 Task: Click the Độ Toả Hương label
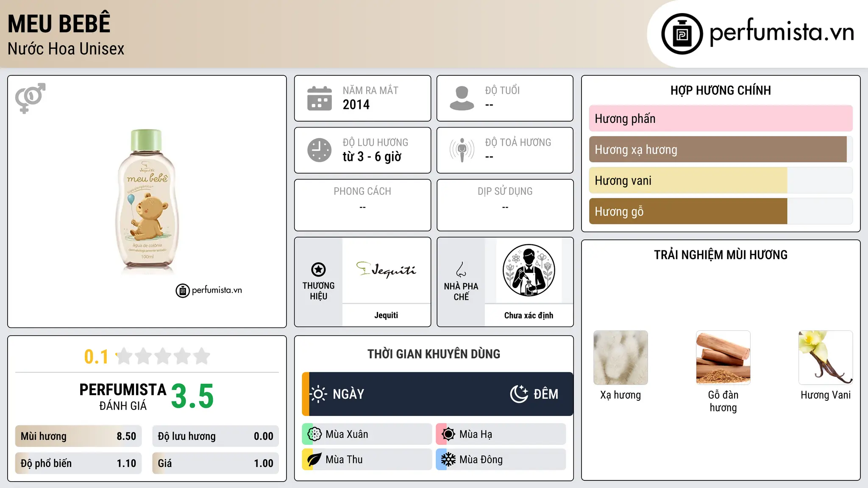click(518, 142)
